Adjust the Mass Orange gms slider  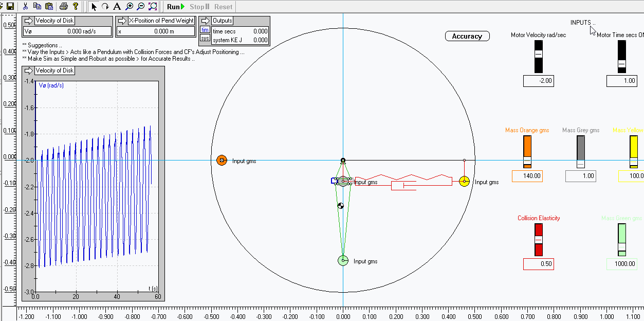pos(527,152)
